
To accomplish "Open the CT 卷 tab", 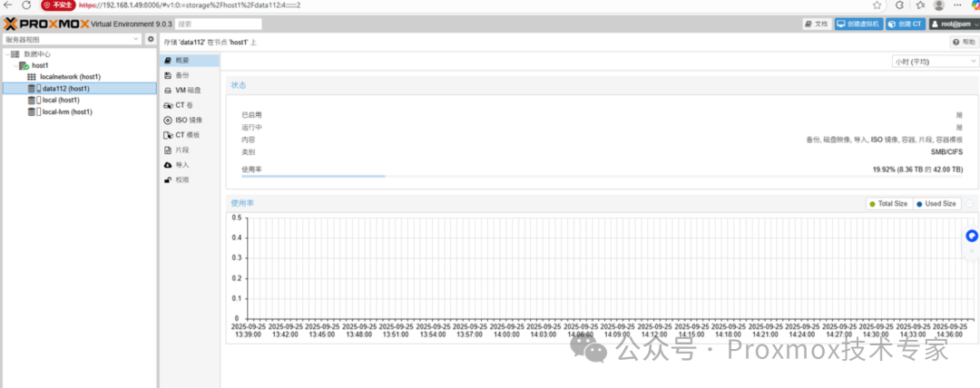I will click(190, 105).
